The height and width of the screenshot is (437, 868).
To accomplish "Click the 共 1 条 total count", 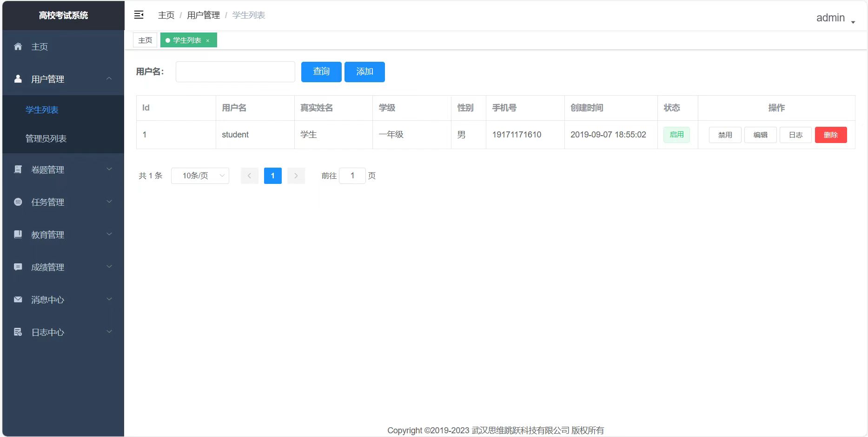I will point(151,176).
